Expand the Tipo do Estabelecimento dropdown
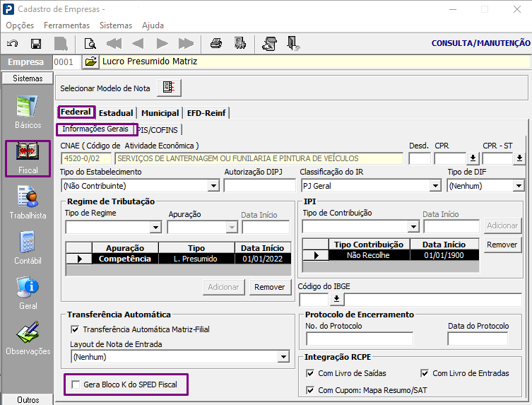Image resolution: width=532 pixels, height=405 pixels. 213,186
